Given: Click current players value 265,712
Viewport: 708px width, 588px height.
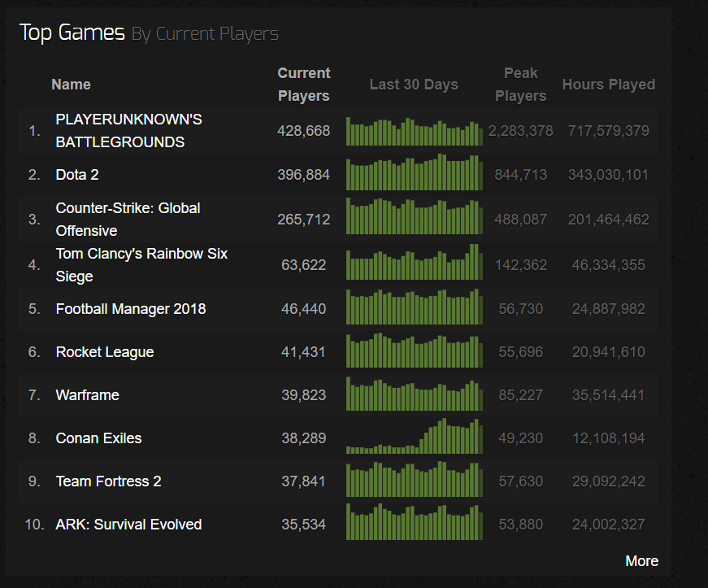Looking at the screenshot, I should click(304, 220).
